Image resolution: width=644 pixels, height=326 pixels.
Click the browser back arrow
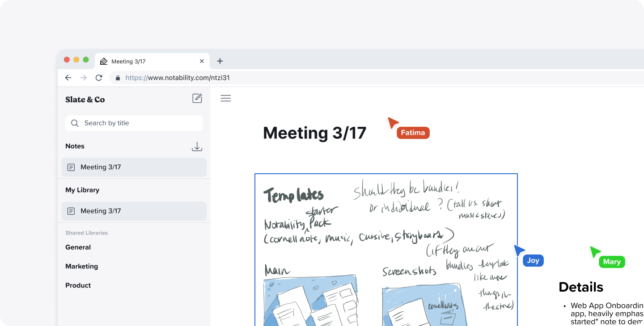point(68,77)
